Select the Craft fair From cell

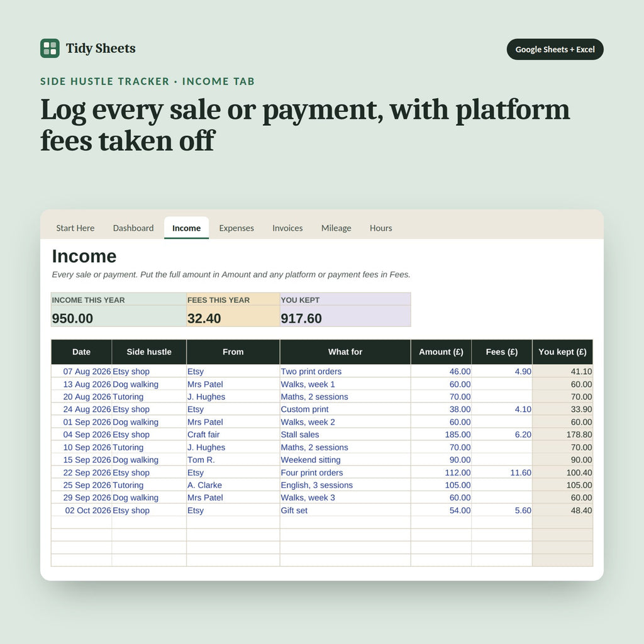pyautogui.click(x=233, y=435)
